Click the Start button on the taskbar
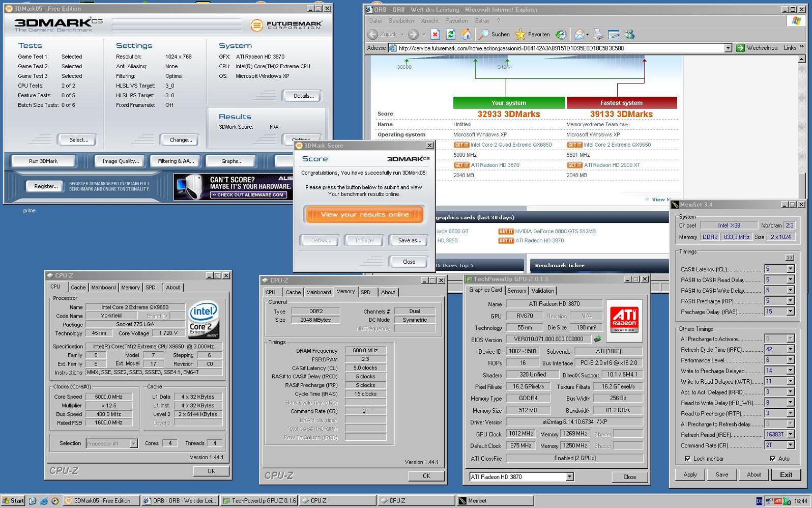 13,501
